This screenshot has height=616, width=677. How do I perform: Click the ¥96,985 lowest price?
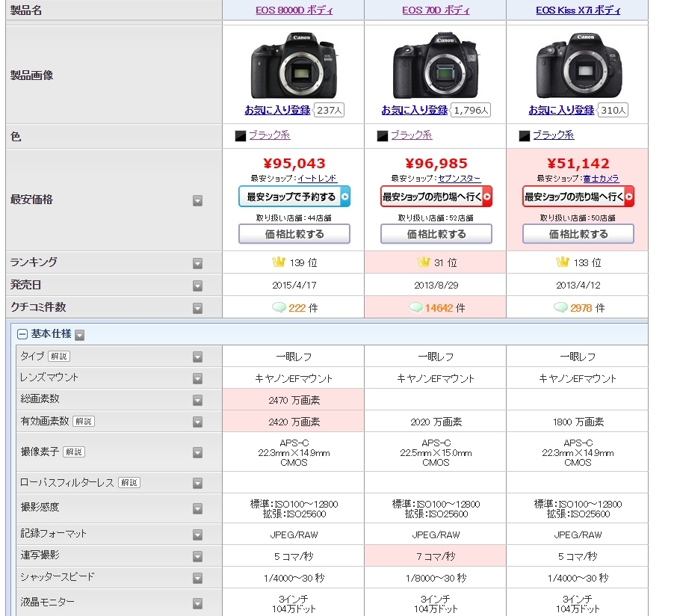click(436, 164)
